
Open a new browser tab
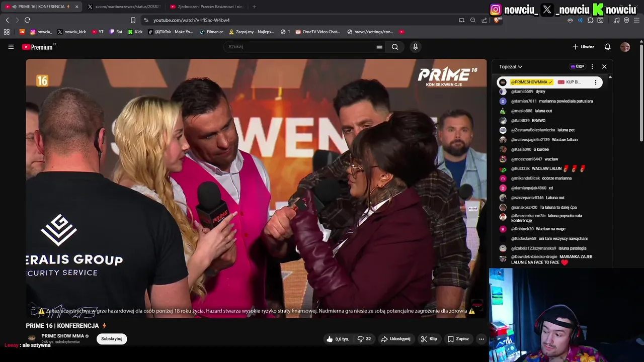click(x=254, y=7)
